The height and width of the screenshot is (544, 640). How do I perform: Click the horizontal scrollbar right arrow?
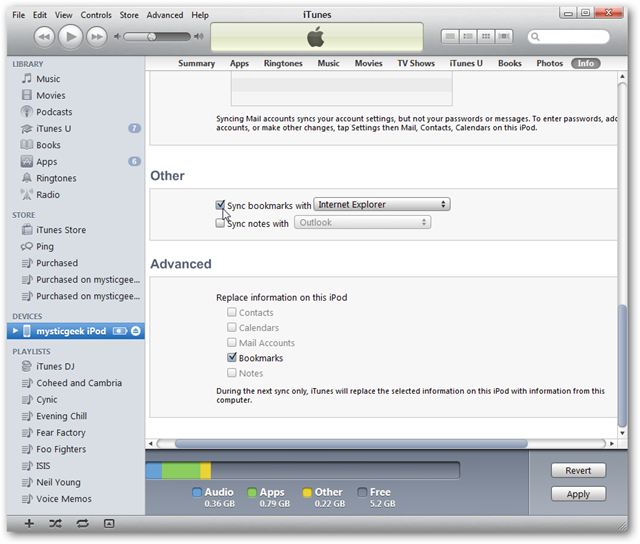pos(612,444)
